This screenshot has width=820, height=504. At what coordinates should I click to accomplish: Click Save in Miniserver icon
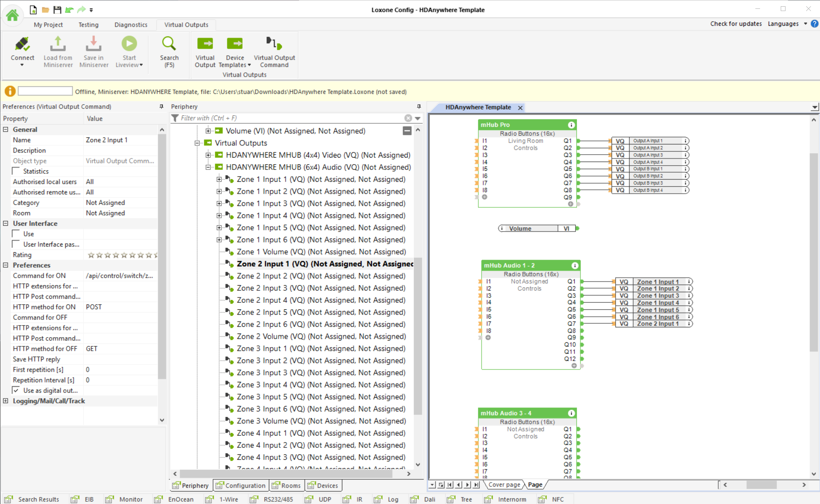tap(94, 44)
